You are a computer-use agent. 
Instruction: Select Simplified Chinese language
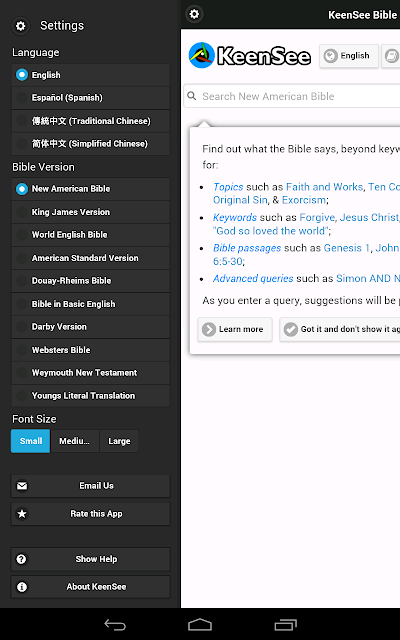pos(90,144)
